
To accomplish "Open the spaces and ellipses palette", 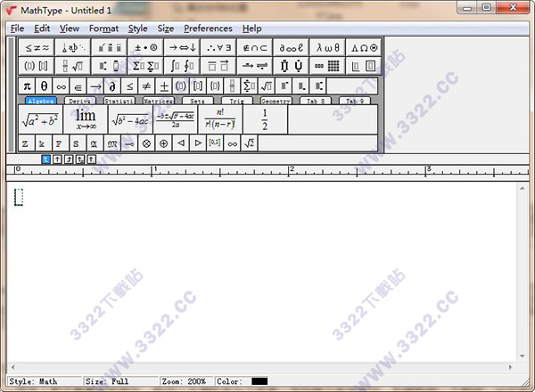I will (73, 48).
